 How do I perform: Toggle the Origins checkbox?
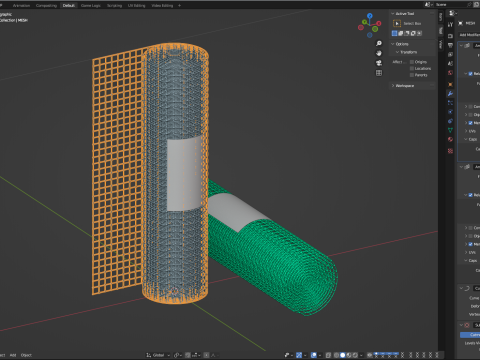click(412, 62)
